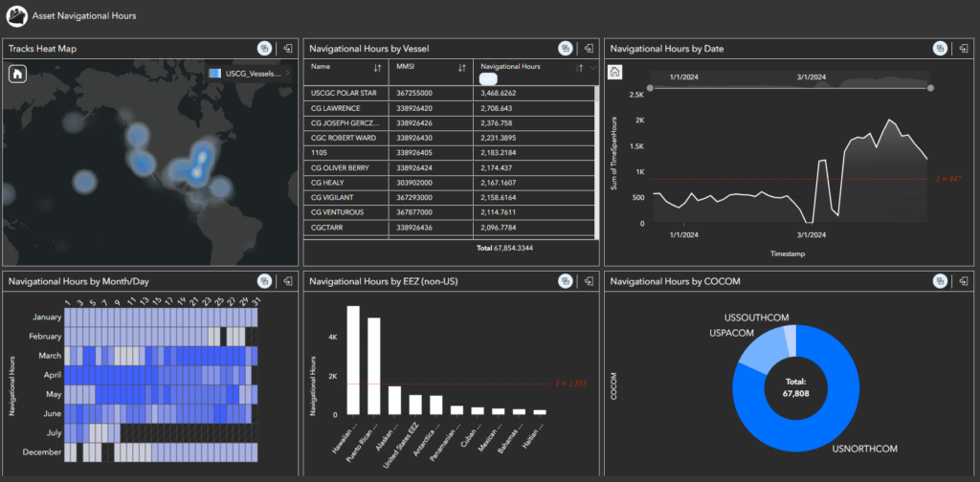Click MMSI value 303902000

pos(414,183)
